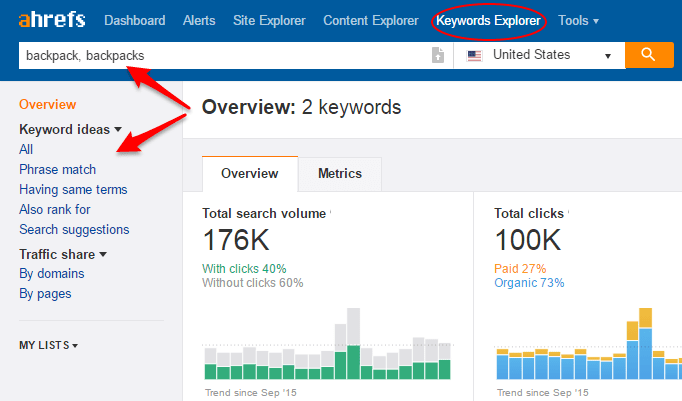Open the United States country dropdown

(x=540, y=56)
